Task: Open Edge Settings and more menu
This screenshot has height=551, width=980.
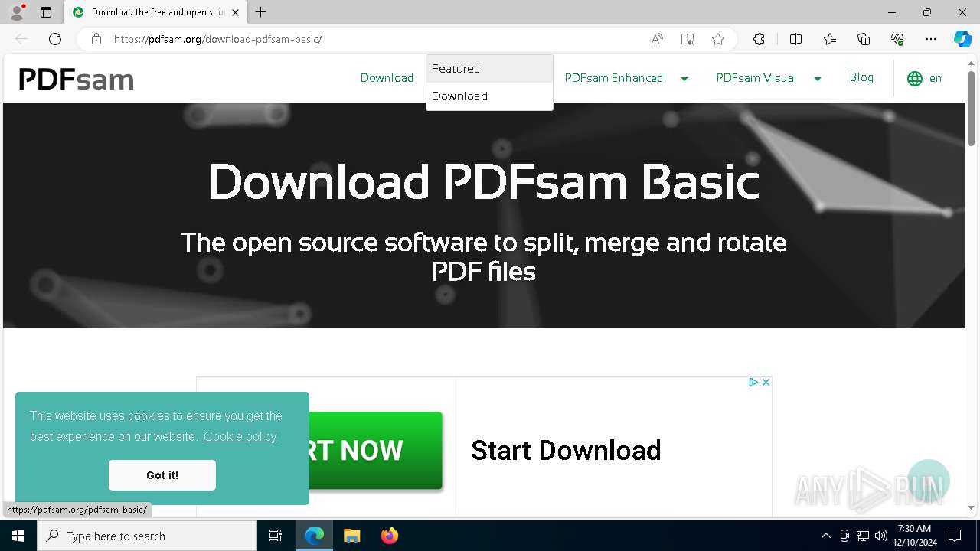Action: point(931,39)
